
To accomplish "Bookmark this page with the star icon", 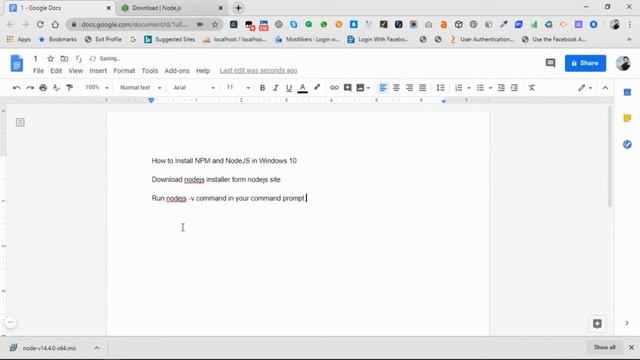I will 215,24.
